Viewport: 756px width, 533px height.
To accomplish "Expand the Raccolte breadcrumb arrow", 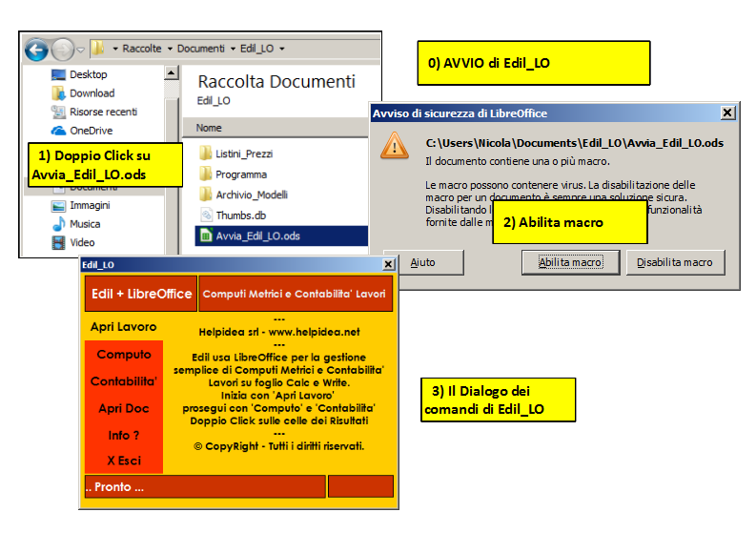I will pos(115,49).
